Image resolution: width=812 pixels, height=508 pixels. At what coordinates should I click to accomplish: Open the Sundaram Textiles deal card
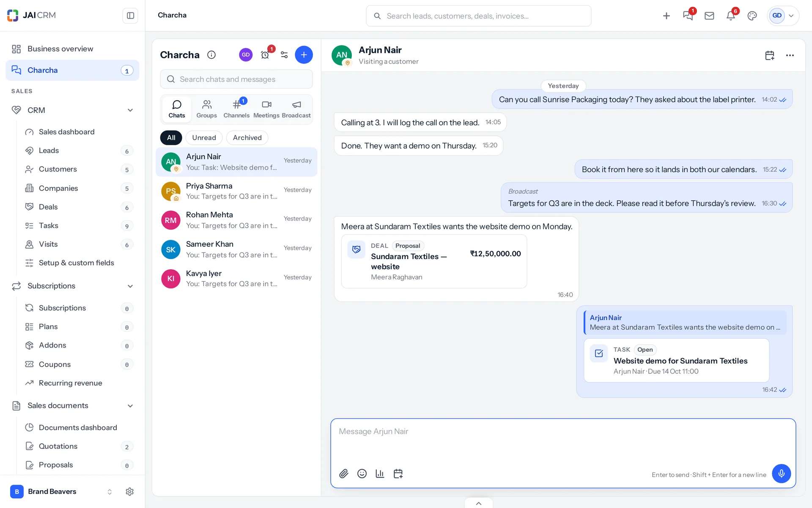pyautogui.click(x=434, y=262)
